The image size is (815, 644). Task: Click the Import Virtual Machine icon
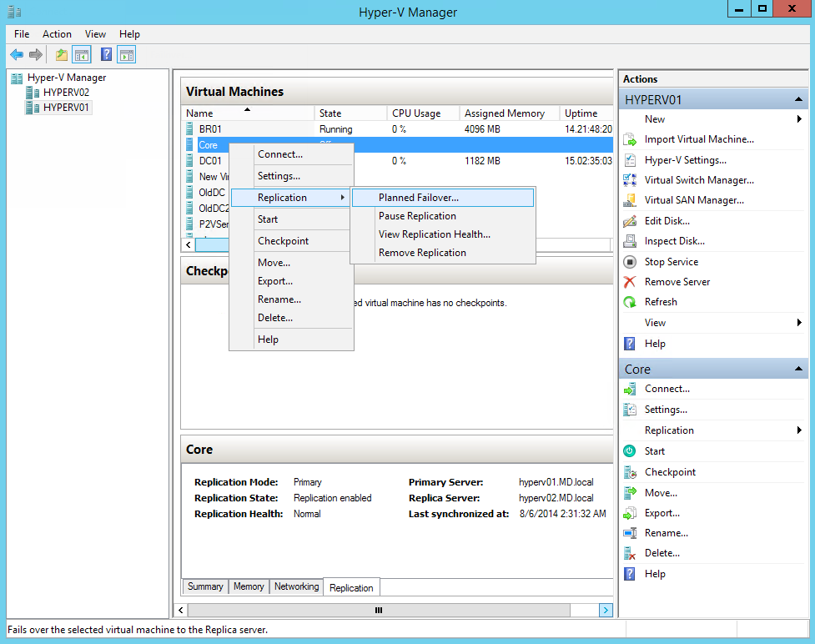coord(630,139)
